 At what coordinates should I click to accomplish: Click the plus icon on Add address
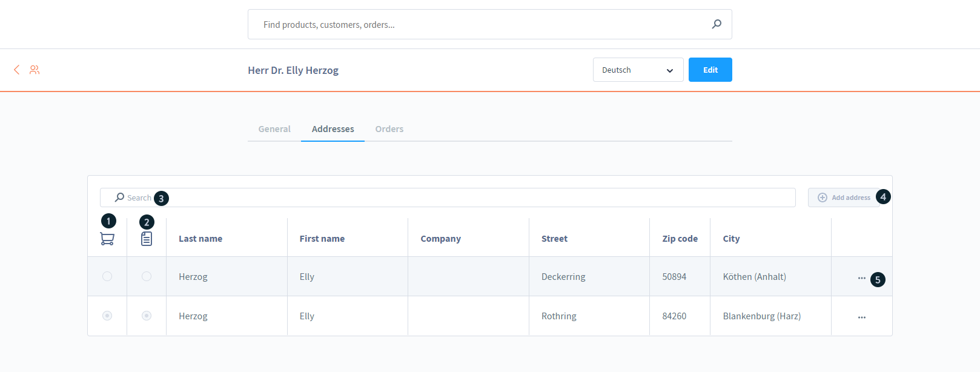(823, 198)
